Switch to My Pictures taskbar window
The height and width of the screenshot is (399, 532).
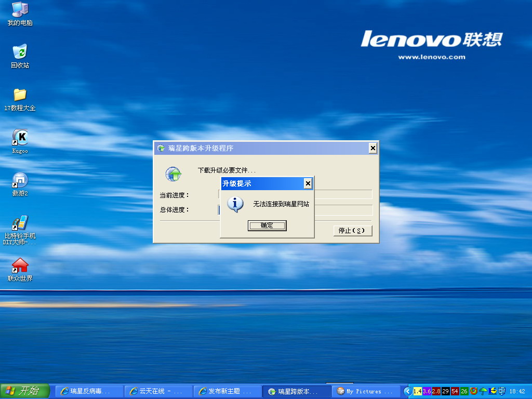366,391
